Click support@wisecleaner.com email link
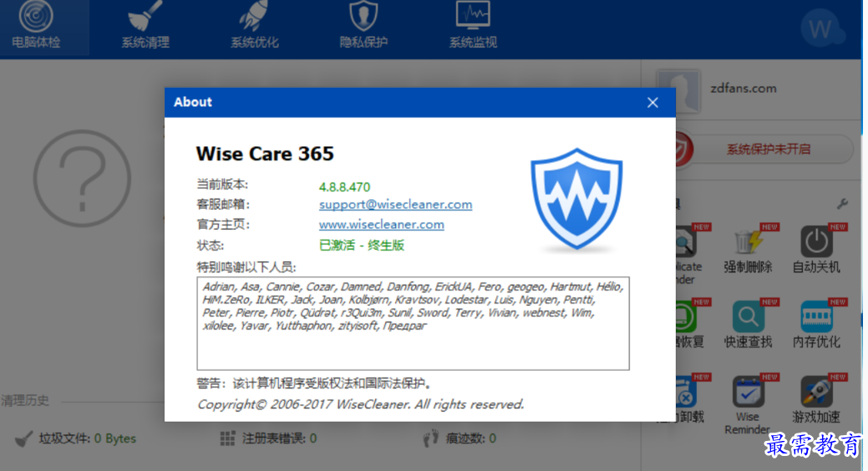Screen dimensions: 868x471 [x=395, y=205]
